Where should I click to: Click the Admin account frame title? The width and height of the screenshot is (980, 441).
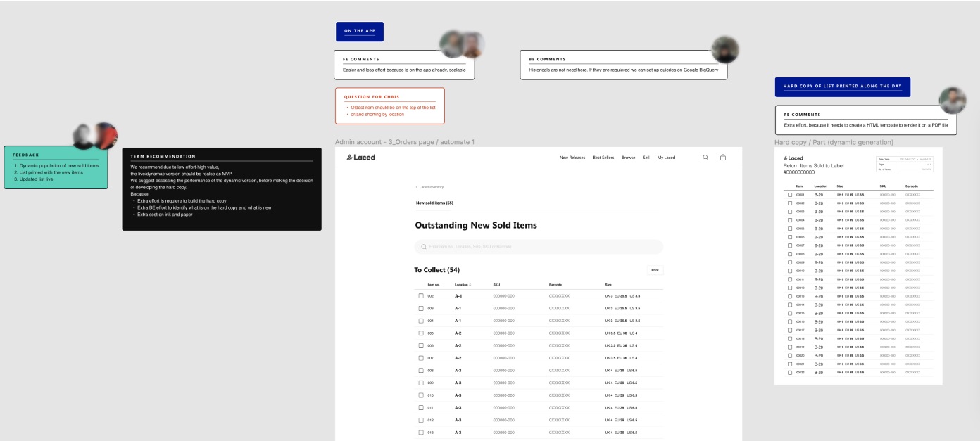405,142
